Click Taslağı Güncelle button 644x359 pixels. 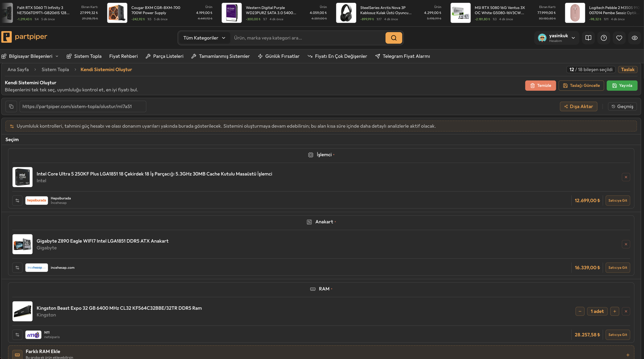(581, 85)
